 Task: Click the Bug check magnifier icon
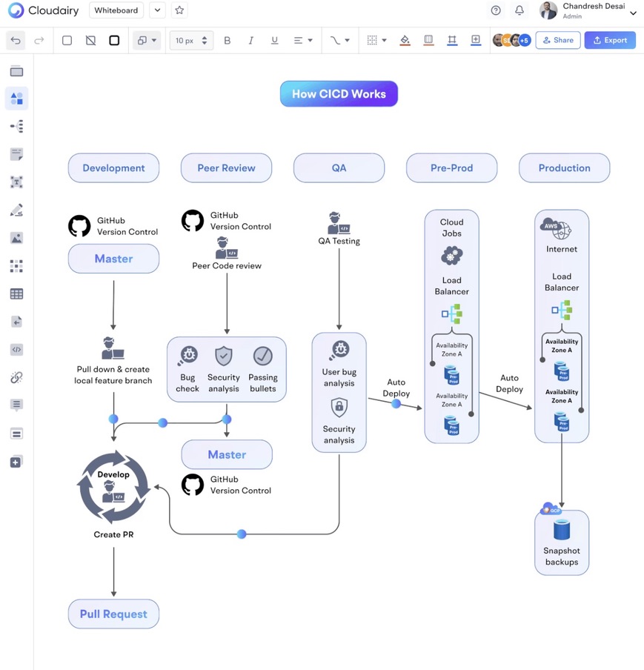(187, 356)
